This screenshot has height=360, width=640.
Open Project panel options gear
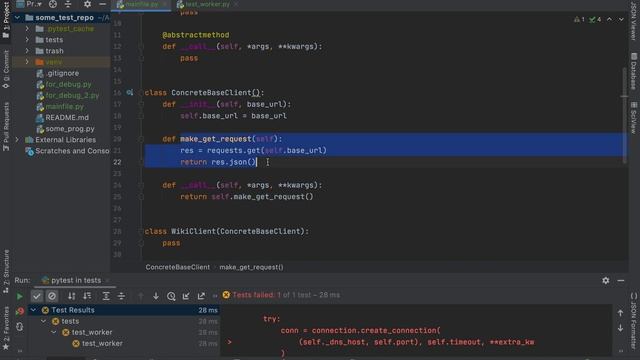[87, 4]
